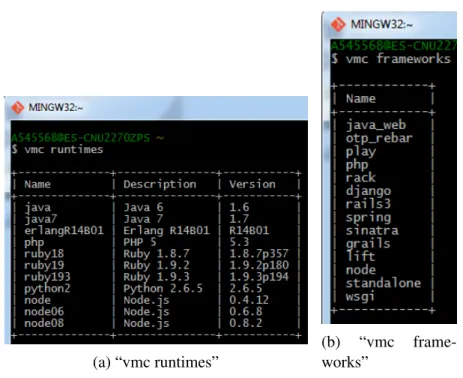The image size is (463, 378).
Task: Click version '0.6.8' in the node06 row
Action: pyautogui.click(x=246, y=312)
